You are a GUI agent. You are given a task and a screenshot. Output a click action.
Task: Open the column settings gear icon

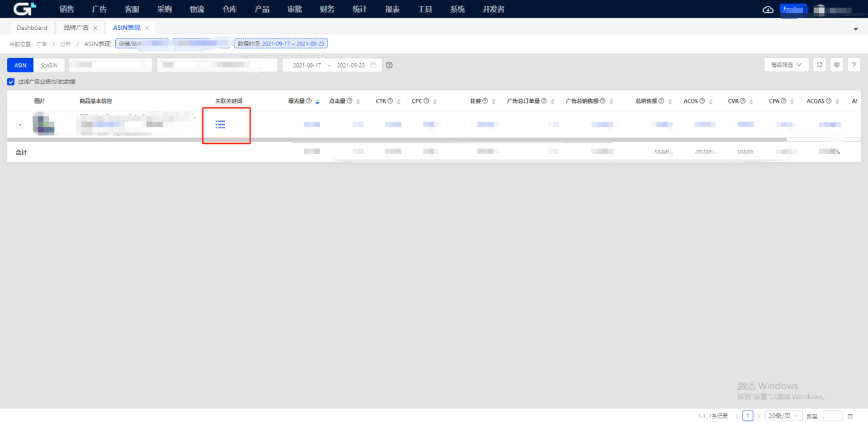coord(837,64)
